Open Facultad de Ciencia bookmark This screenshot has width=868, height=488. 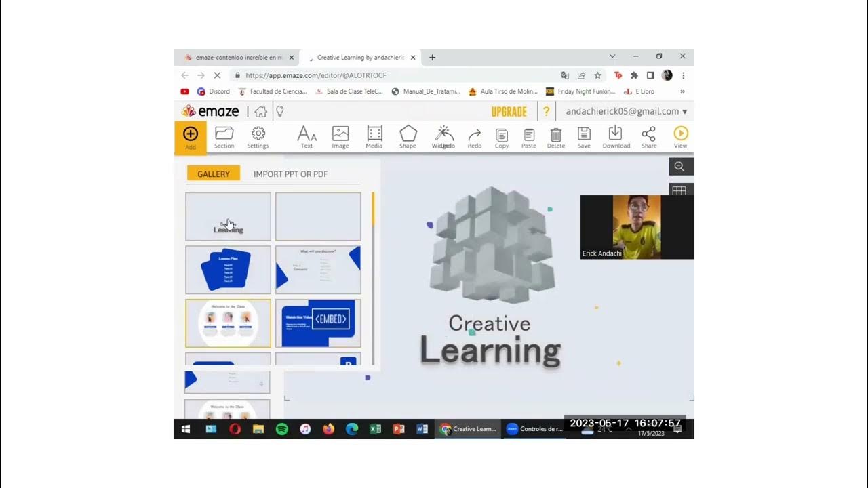coord(273,91)
